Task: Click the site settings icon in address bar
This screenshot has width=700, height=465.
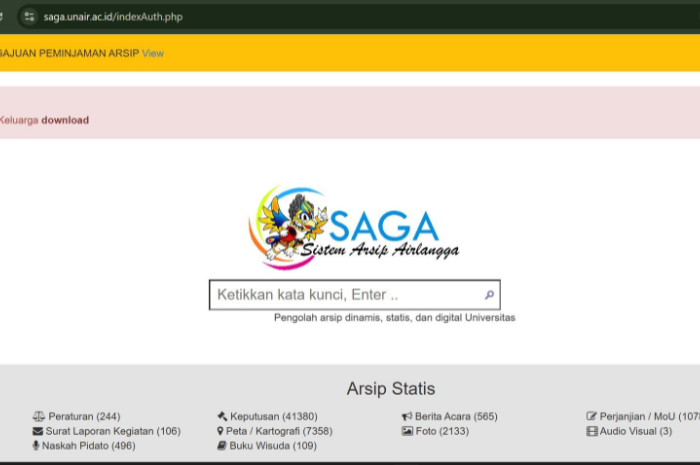Action: coord(29,17)
